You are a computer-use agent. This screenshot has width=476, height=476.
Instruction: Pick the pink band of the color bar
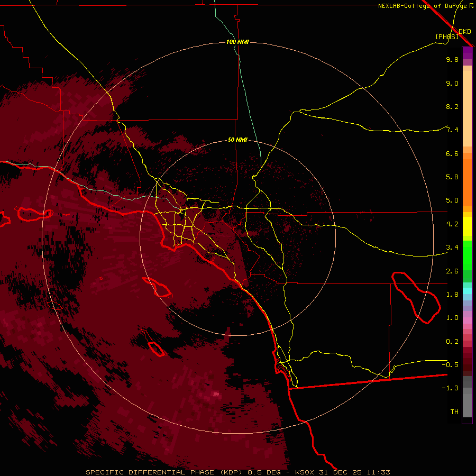point(467,321)
